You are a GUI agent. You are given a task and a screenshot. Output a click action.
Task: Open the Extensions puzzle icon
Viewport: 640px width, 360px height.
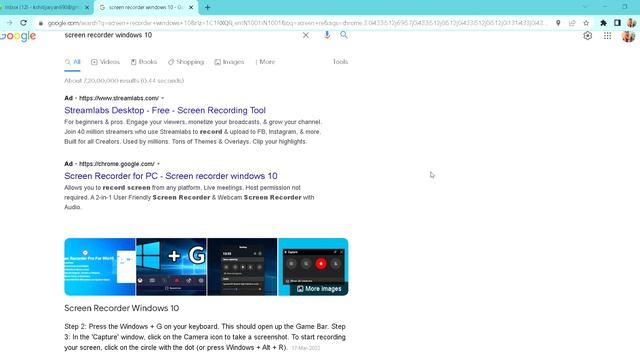coord(603,23)
